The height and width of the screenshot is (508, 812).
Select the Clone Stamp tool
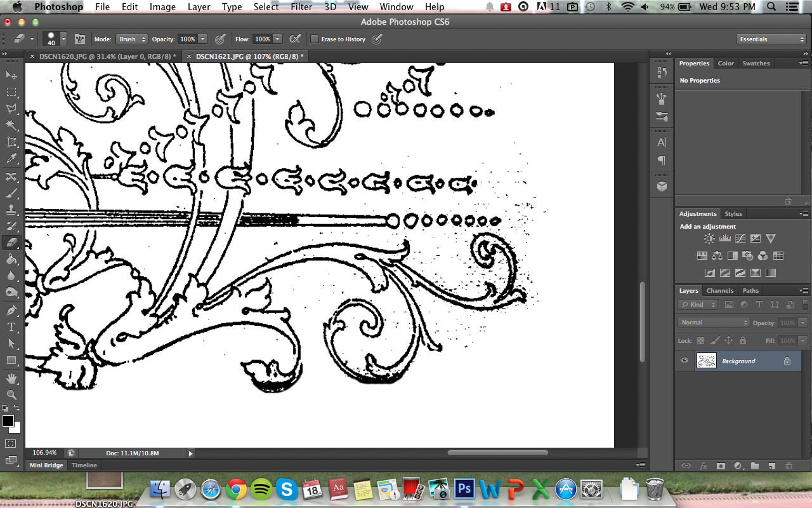click(11, 209)
